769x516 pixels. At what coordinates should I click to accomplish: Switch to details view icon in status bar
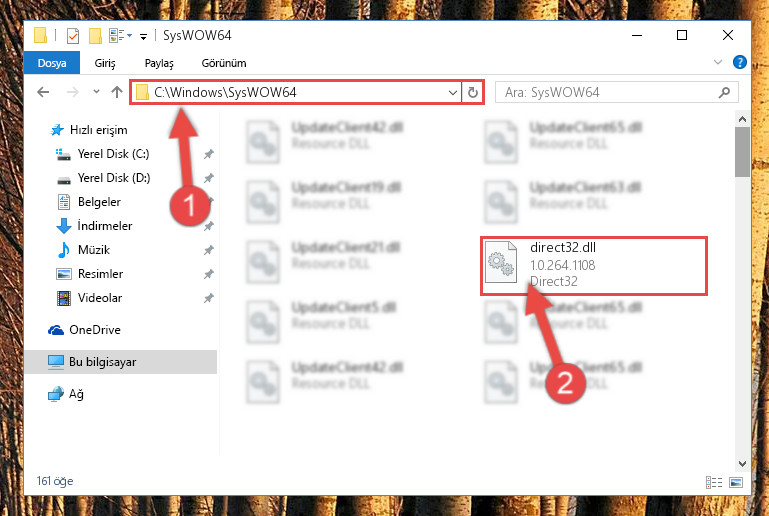point(714,482)
